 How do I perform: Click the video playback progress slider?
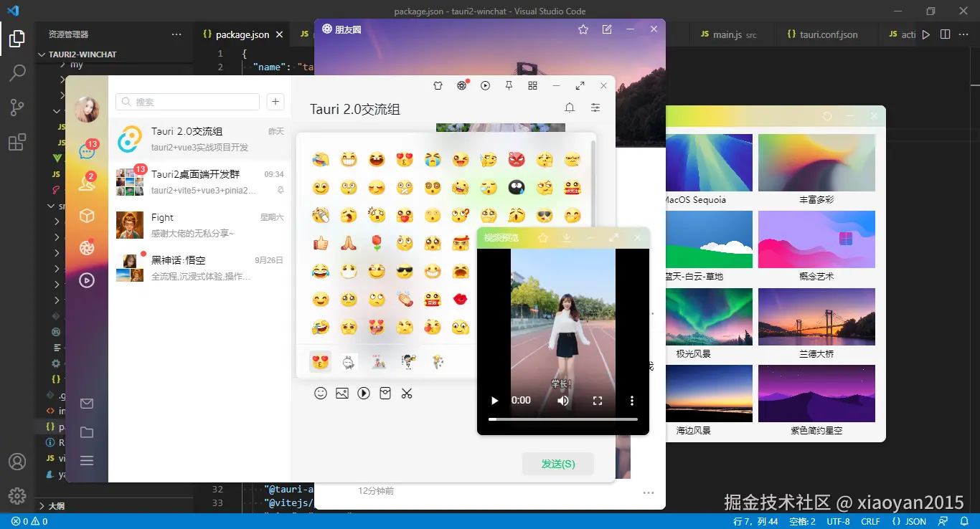pos(562,418)
